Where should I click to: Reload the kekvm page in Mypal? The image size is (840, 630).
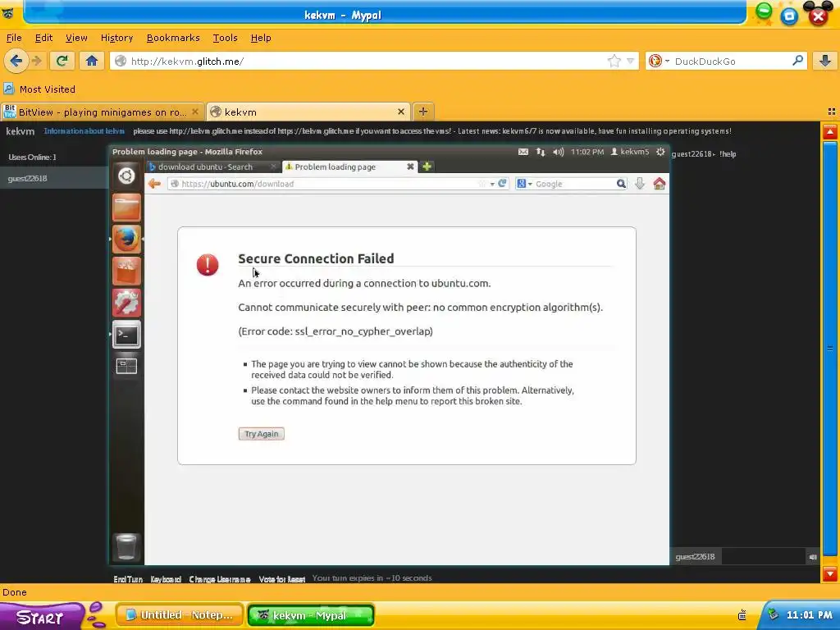pyautogui.click(x=62, y=61)
